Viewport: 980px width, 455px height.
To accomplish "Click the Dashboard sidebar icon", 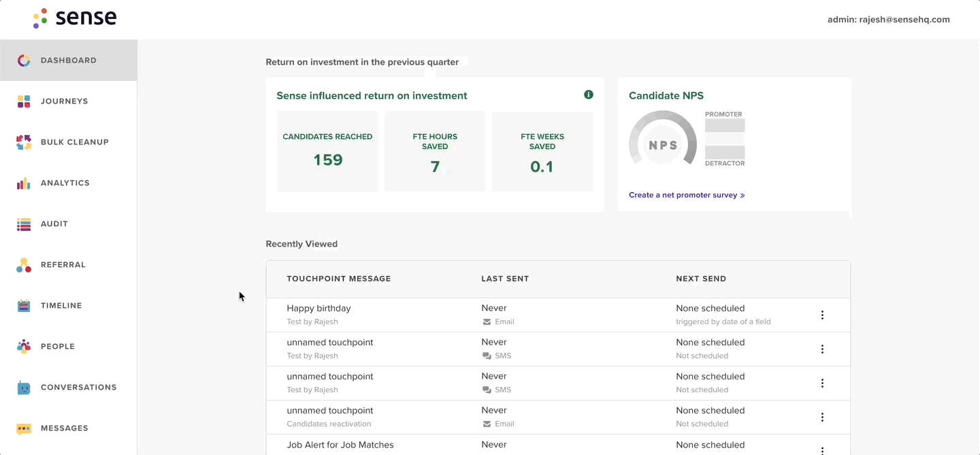I will (24, 61).
